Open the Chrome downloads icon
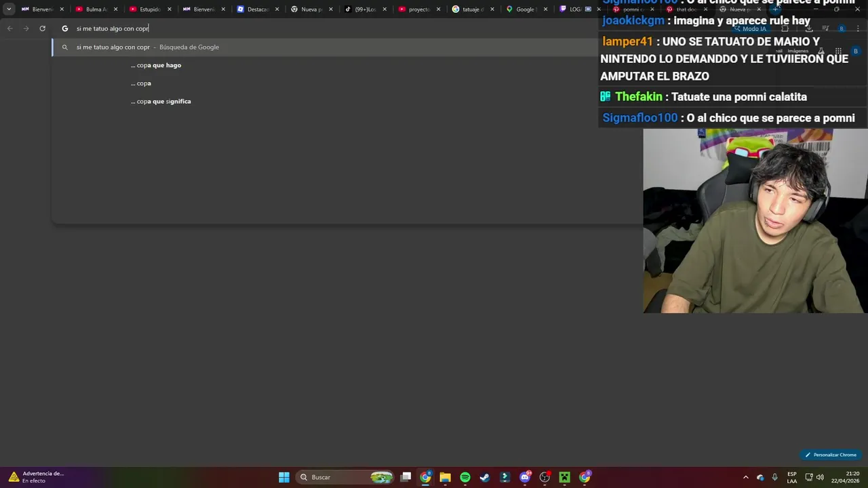Image resolution: width=868 pixels, height=488 pixels. pos(809,28)
